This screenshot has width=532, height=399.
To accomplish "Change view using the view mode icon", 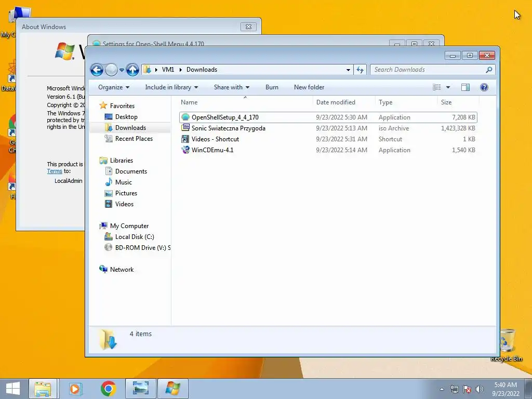I will coord(436,87).
